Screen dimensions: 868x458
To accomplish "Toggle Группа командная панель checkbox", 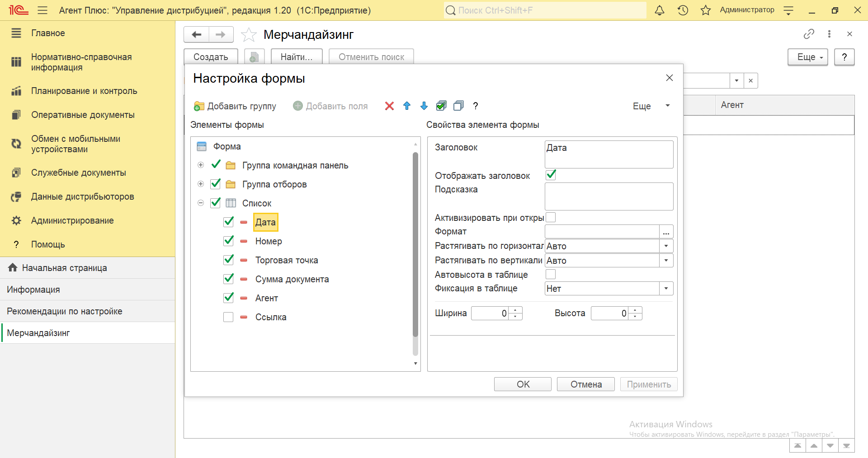I will [216, 164].
